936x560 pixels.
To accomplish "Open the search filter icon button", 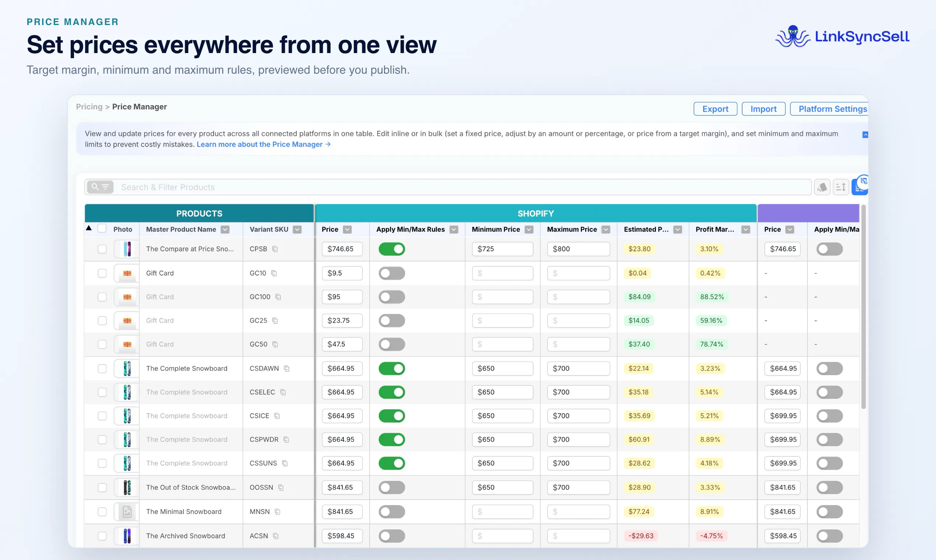I will tap(100, 187).
